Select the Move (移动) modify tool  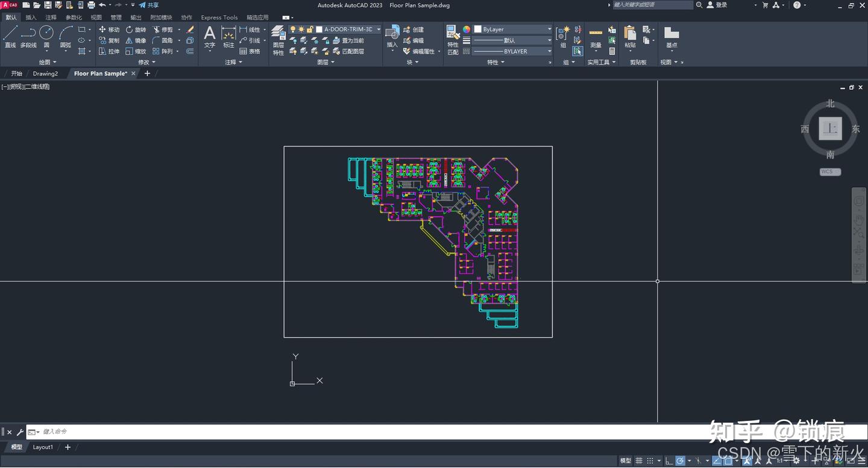110,29
